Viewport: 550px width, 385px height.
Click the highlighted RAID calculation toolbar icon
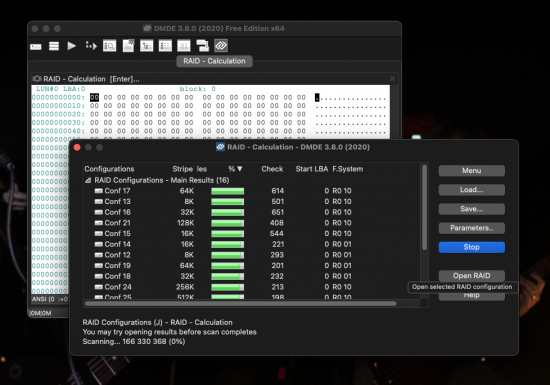pyautogui.click(x=221, y=46)
